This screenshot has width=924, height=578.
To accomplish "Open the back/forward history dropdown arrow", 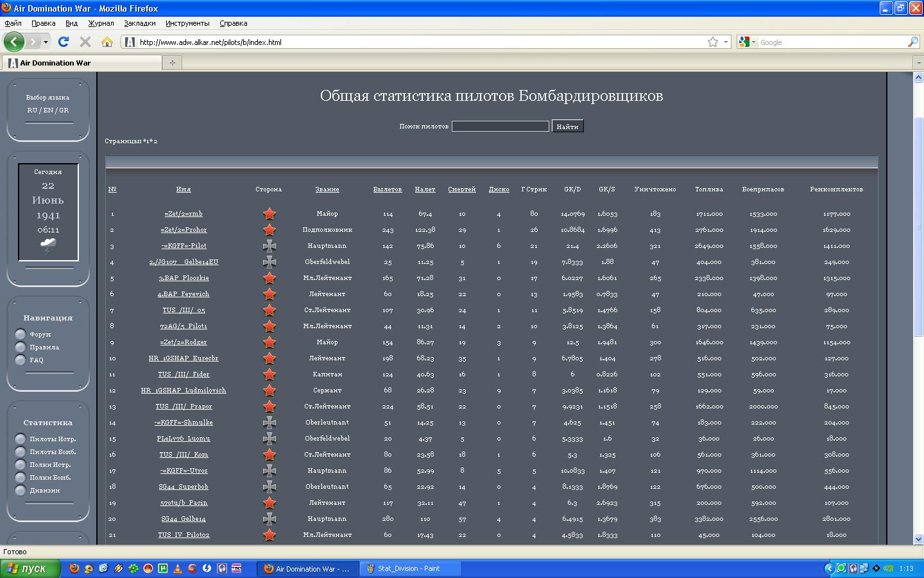I will [46, 42].
